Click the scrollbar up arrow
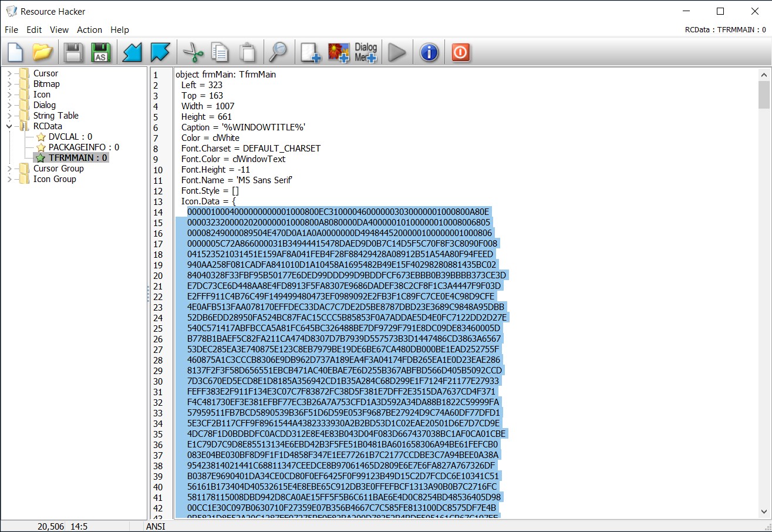The width and height of the screenshot is (772, 532). click(764, 74)
